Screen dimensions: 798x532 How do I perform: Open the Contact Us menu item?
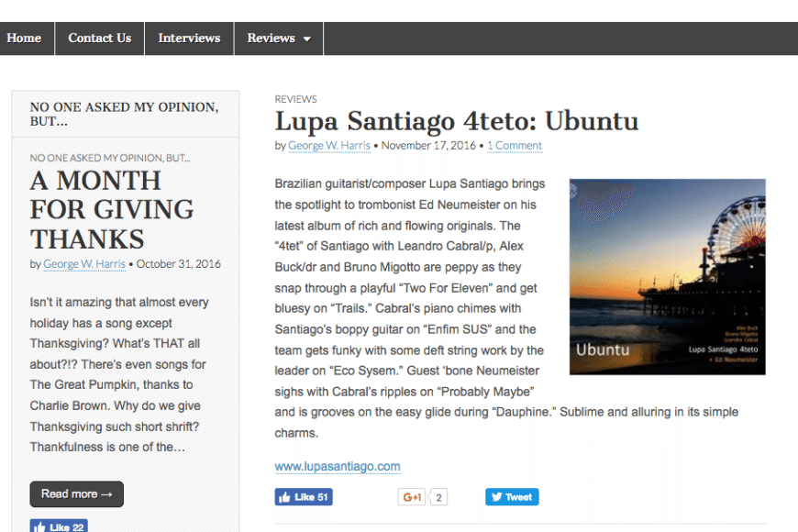click(x=99, y=39)
